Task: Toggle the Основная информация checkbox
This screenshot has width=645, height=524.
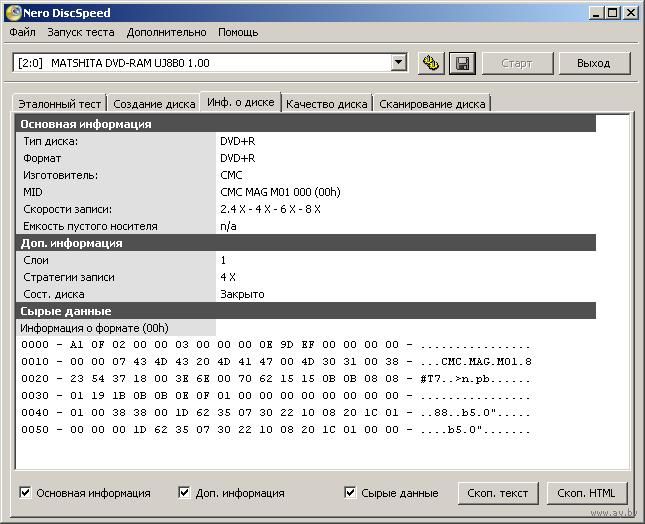Action: click(25, 492)
